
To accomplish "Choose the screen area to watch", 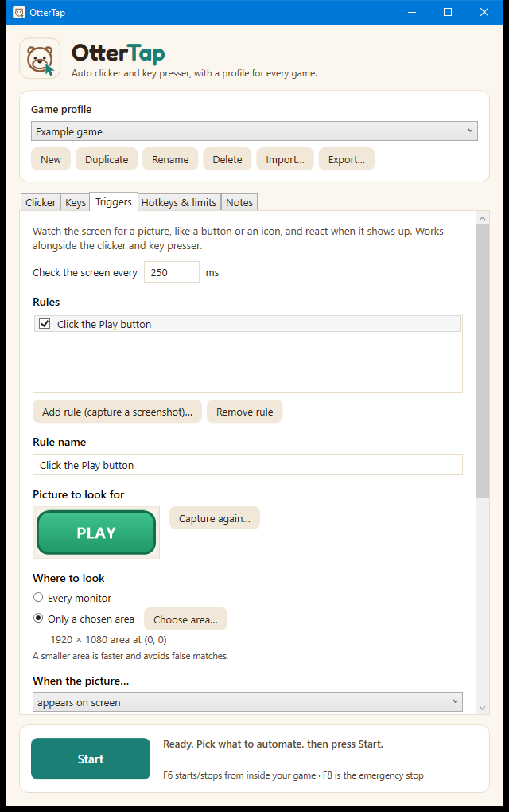I will coord(185,619).
